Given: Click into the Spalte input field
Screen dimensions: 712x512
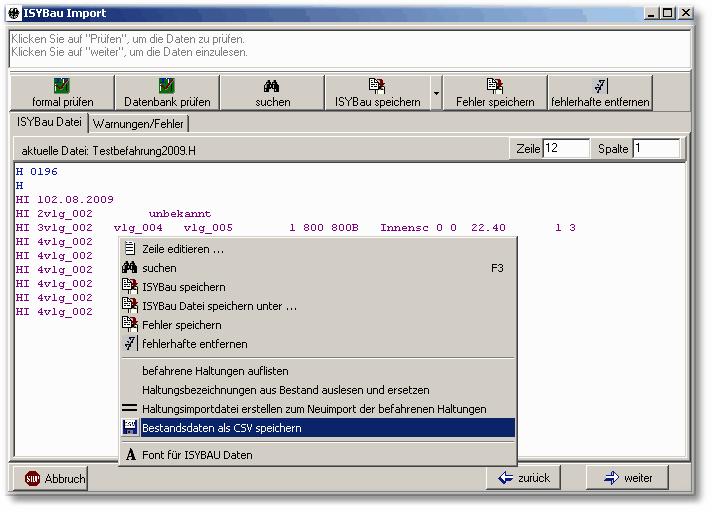Looking at the screenshot, I should pos(655,148).
